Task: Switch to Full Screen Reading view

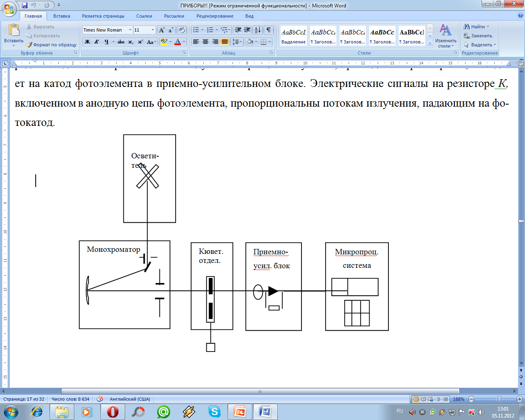Action: (423, 399)
